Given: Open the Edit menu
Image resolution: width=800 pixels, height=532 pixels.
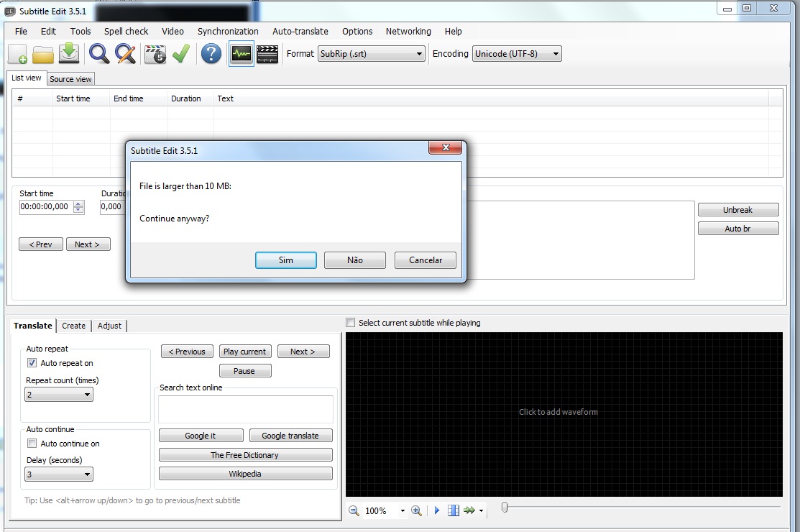Looking at the screenshot, I should pyautogui.click(x=48, y=31).
